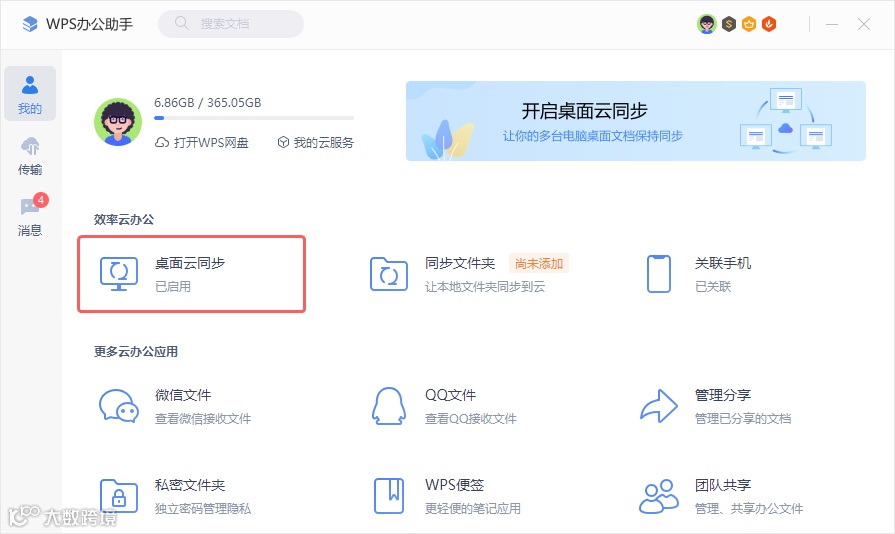Viewport: 895px width, 534px height.
Task: Close the WPS办公助手 window
Action: [x=864, y=24]
